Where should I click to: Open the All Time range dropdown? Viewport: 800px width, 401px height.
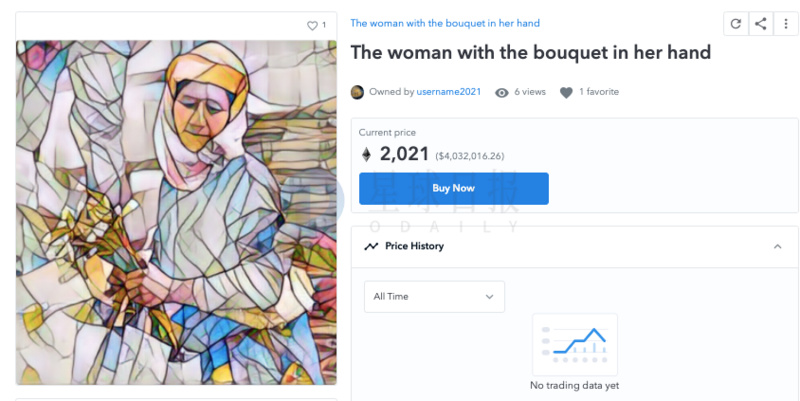(434, 296)
